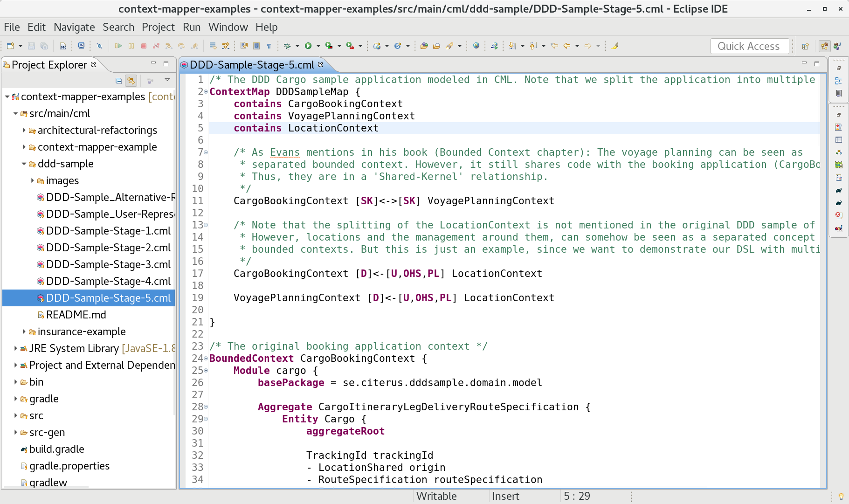The width and height of the screenshot is (849, 504).
Task: Toggle Show Whitespace Characters pilcrow icon
Action: pos(269,46)
